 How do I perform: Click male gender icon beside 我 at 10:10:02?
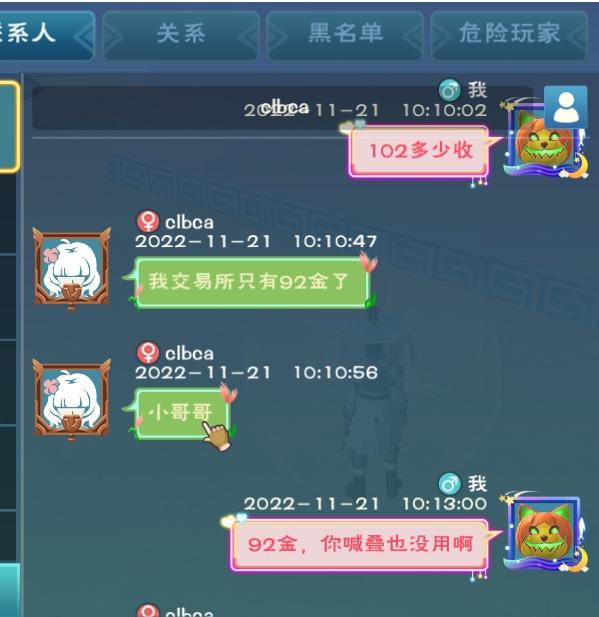[x=449, y=90]
